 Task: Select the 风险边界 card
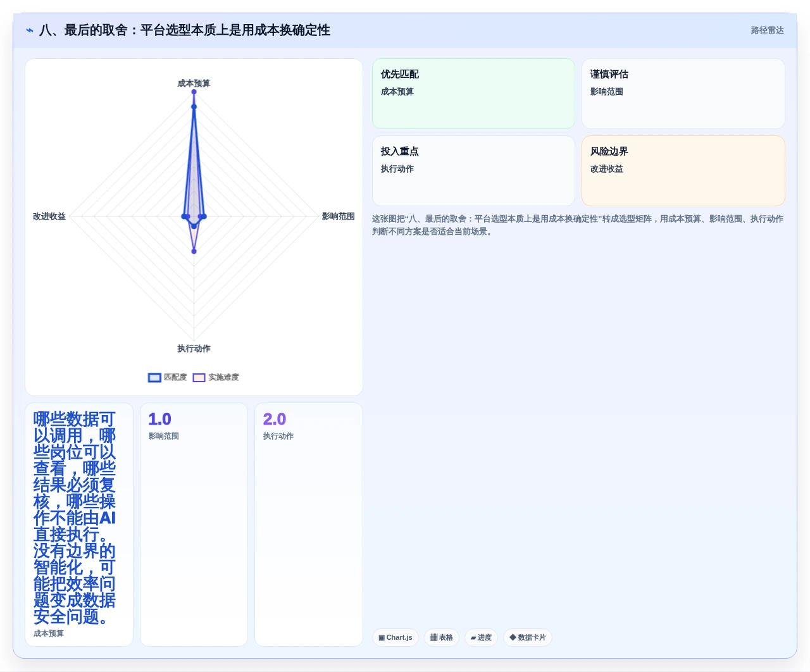click(x=683, y=171)
